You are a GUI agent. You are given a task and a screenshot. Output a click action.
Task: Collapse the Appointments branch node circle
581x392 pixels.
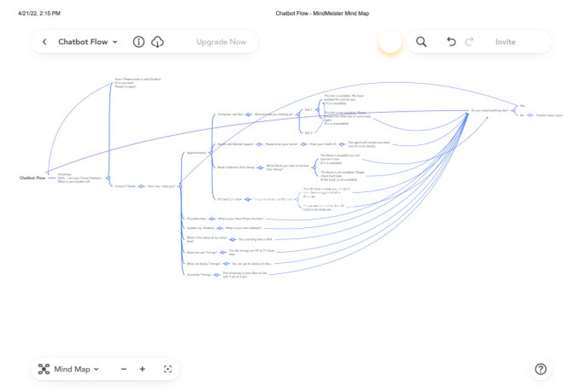coord(211,153)
